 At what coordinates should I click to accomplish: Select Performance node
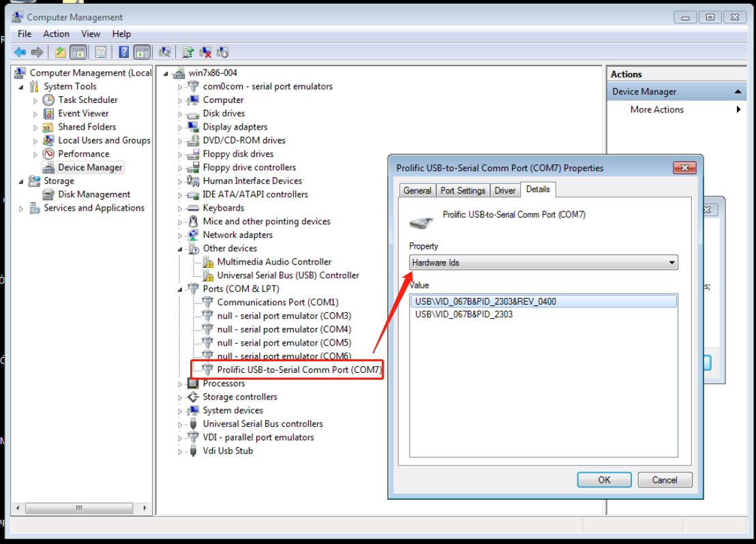[83, 154]
